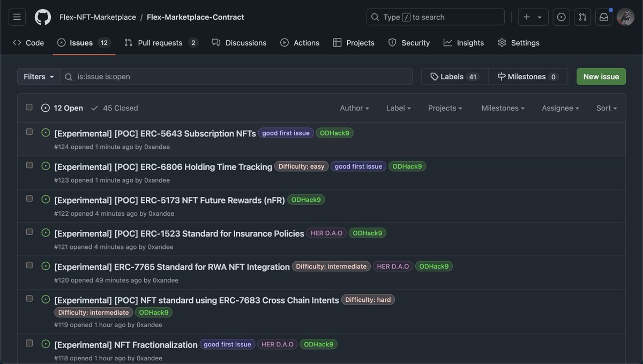Screen dimensions: 643x364
Task: Open issue NFT standard using ERC-7683 Cross Chain Intents
Action: pyautogui.click(x=197, y=300)
